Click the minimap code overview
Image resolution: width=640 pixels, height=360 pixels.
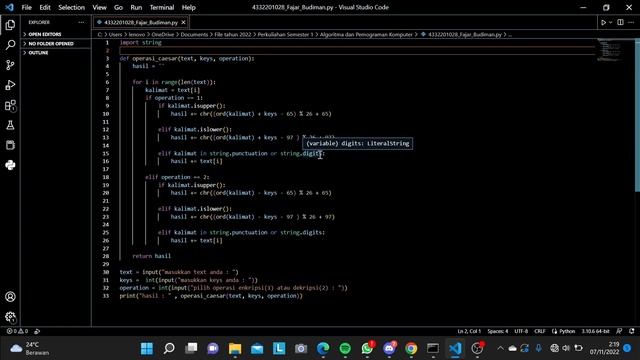(610, 50)
